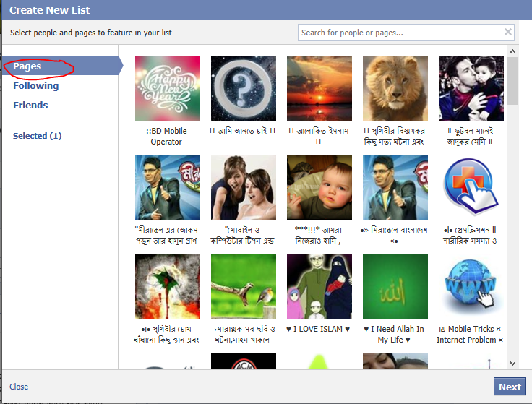Click scrollbar down arrow
This screenshot has width=532, height=404.
coord(513,364)
